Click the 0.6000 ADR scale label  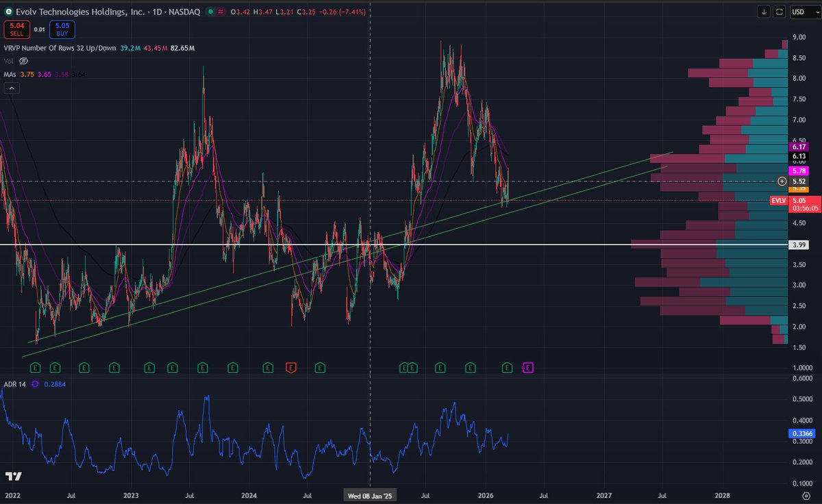coord(802,378)
